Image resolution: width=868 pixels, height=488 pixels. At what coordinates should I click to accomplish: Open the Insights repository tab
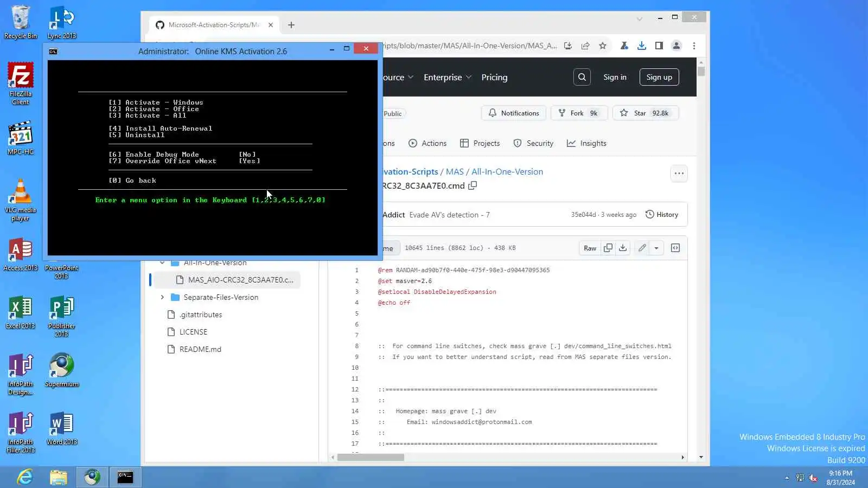click(x=586, y=143)
